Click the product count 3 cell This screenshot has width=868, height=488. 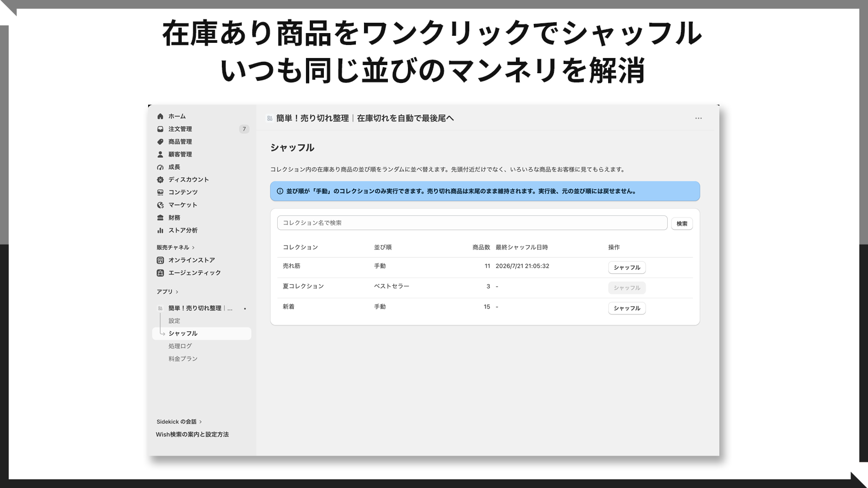(x=488, y=286)
